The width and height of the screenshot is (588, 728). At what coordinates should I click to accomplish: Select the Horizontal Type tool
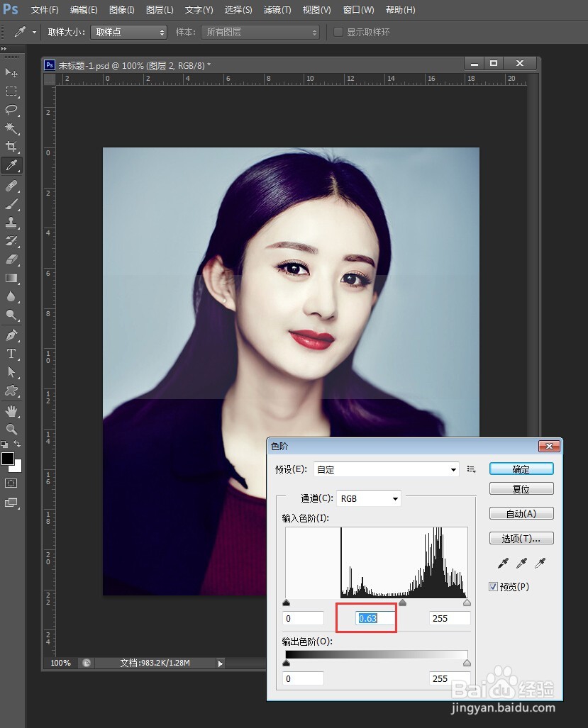(10, 354)
